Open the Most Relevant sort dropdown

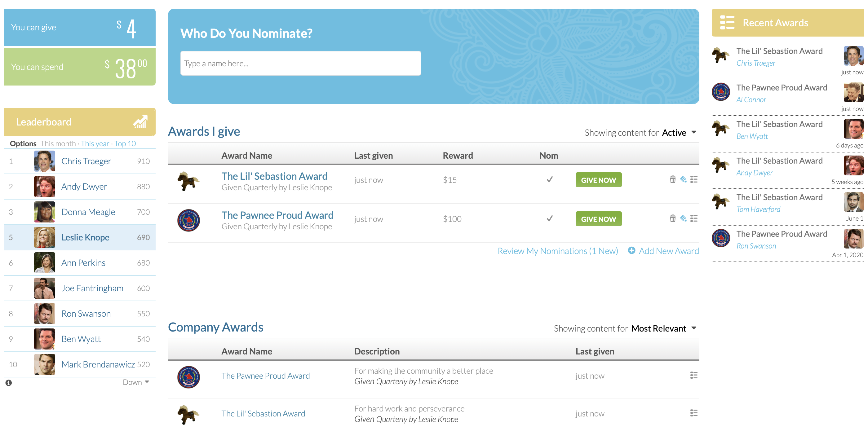click(x=694, y=328)
